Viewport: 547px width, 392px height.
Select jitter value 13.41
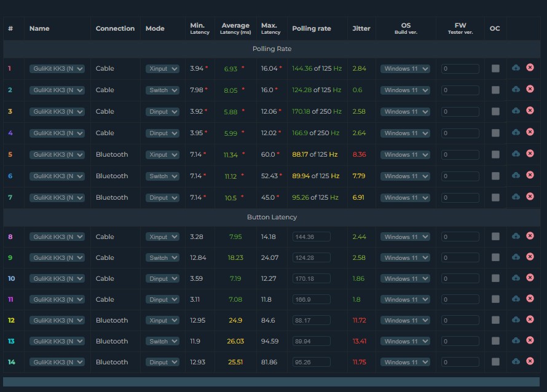[360, 341]
